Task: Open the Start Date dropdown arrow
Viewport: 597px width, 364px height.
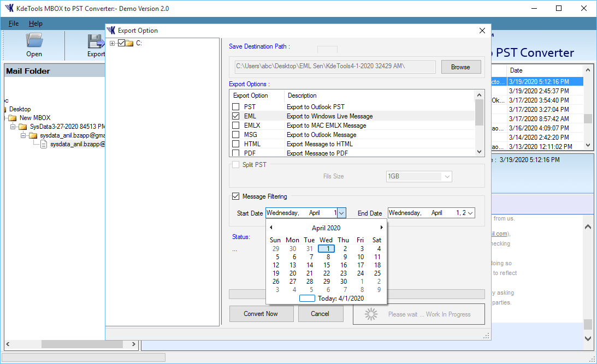Action: coord(341,213)
